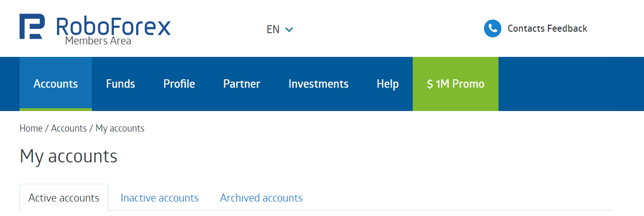Click the RoboForex wordmark text
This screenshot has height=216, width=644.
coord(113,25)
